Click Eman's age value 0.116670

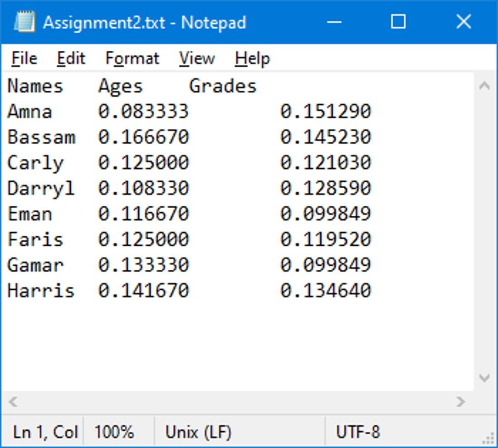point(144,214)
